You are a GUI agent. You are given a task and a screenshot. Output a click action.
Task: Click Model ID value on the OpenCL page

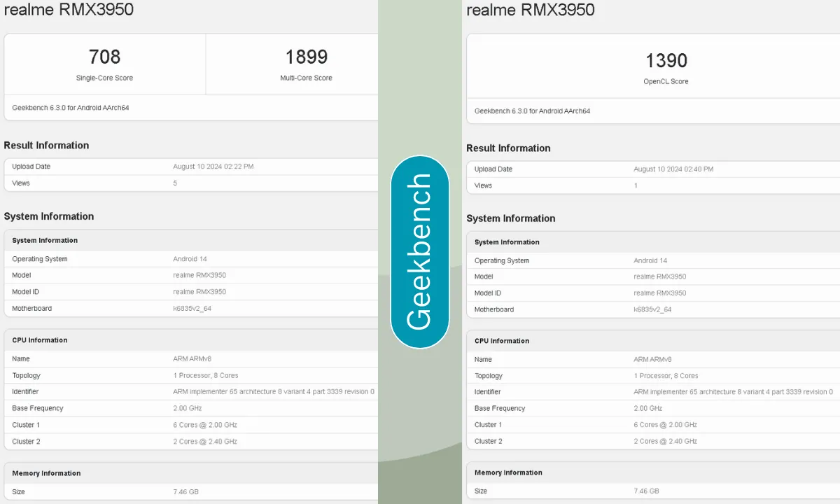[659, 293]
